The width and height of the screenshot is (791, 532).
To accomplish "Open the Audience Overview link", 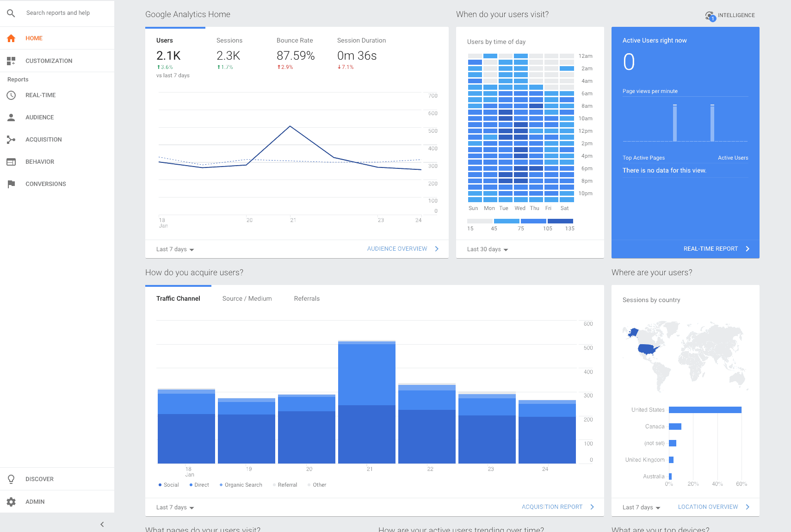I will point(399,248).
